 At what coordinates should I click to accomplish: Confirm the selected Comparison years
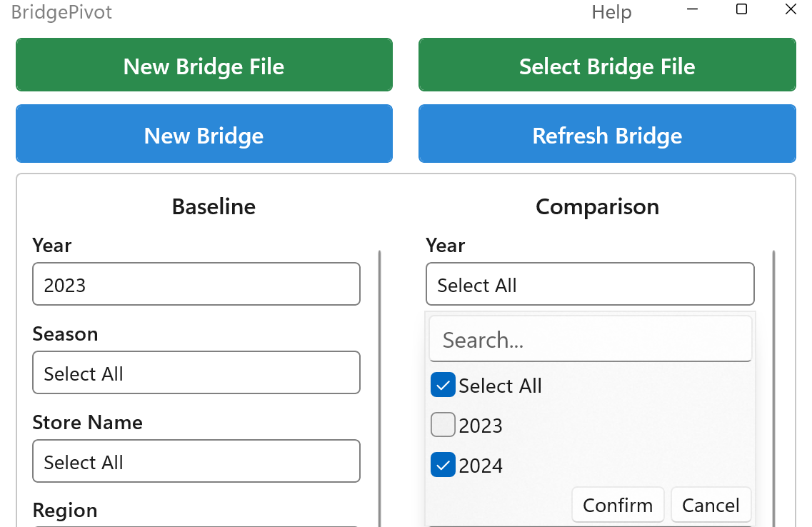click(617, 504)
